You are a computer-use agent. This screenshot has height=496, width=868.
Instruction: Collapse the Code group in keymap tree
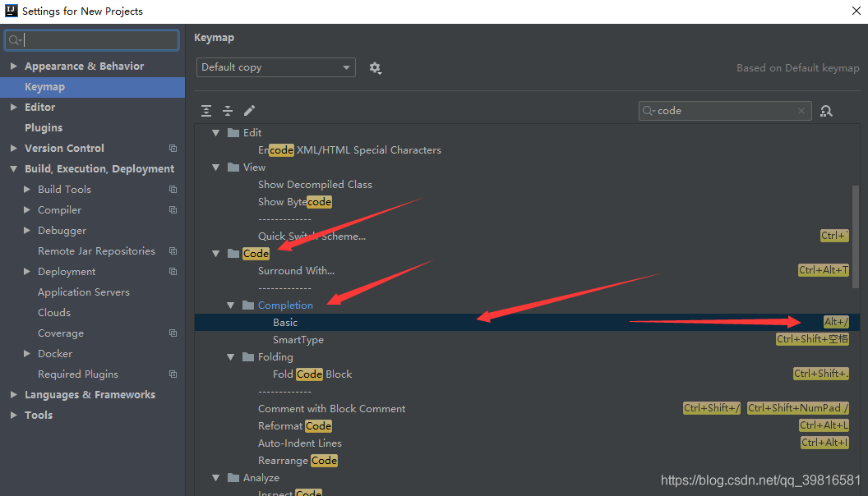(216, 254)
